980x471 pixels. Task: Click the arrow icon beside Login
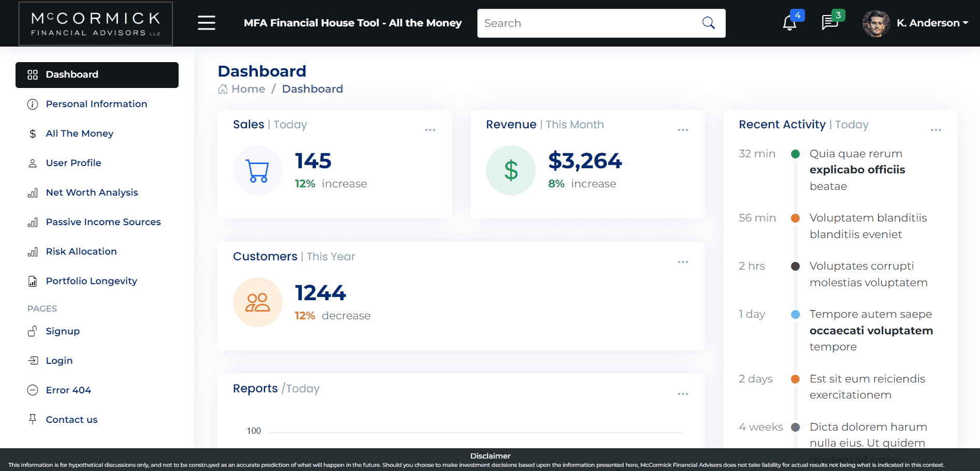point(33,360)
